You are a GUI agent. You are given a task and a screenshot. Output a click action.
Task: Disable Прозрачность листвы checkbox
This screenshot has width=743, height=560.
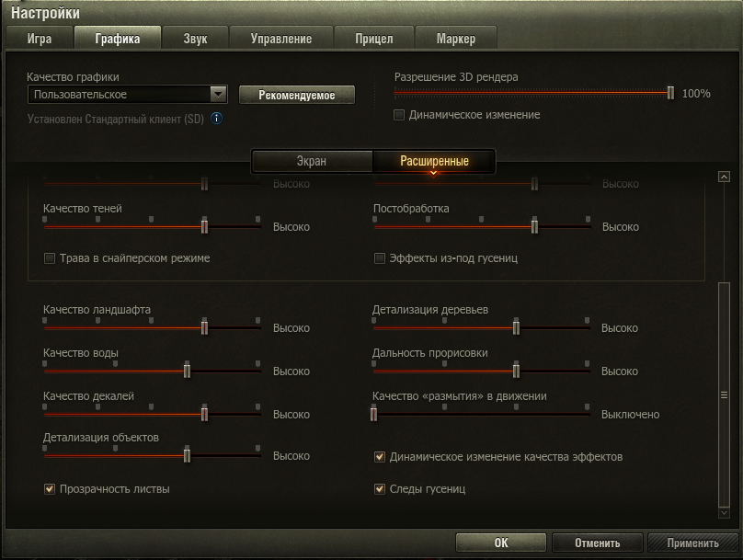click(x=50, y=489)
